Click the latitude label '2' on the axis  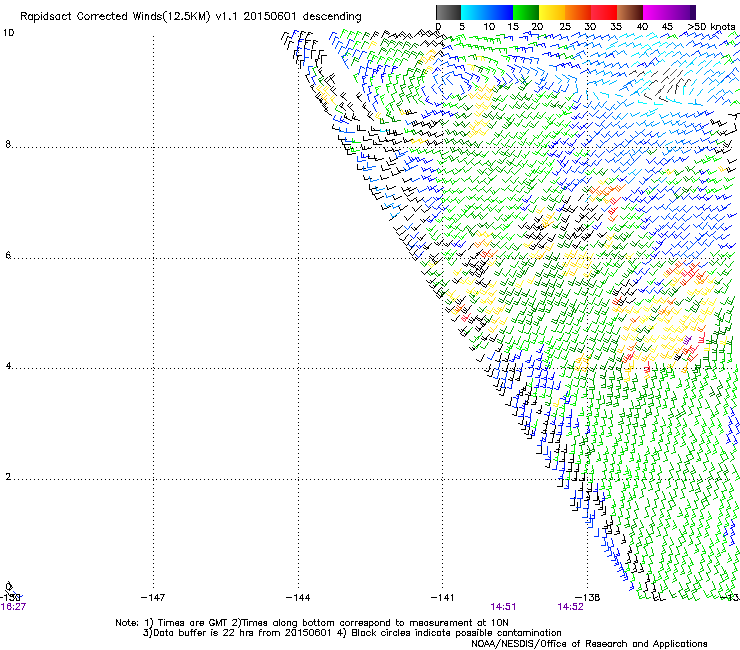coord(8,477)
